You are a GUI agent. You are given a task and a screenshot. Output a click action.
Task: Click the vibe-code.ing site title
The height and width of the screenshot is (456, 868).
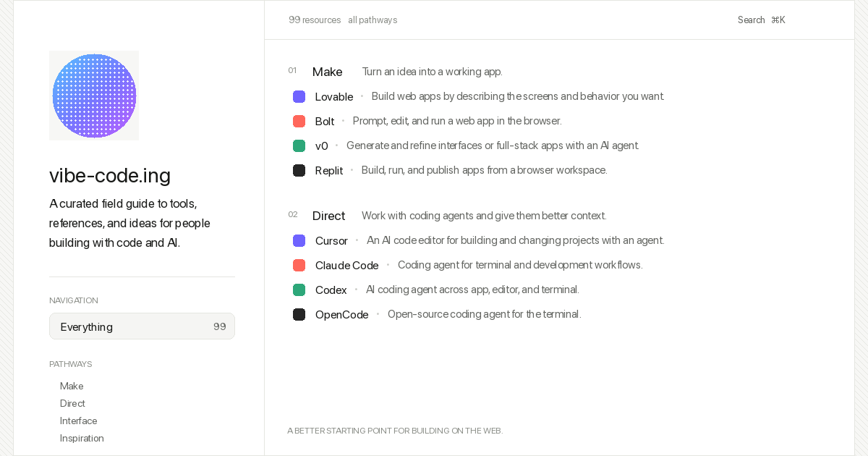[x=110, y=175]
